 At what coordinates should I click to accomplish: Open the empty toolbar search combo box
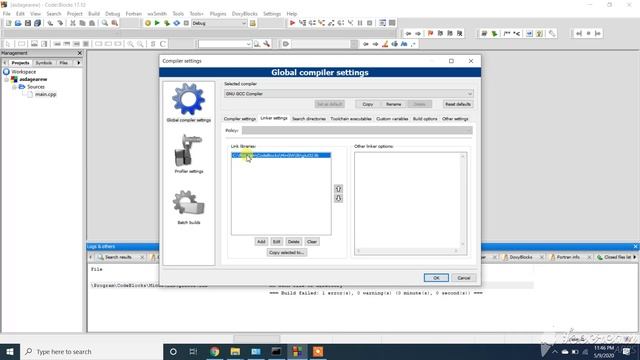pyautogui.click(x=225, y=44)
